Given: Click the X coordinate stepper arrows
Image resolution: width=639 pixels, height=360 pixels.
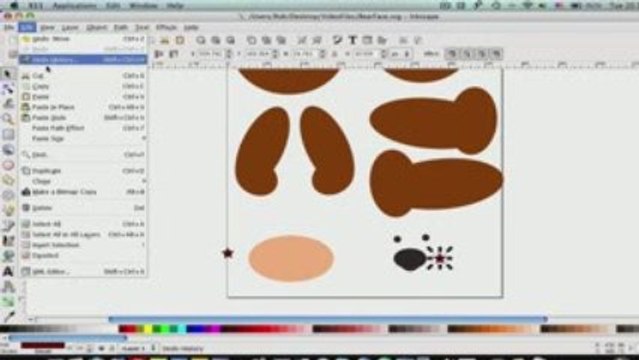Looking at the screenshot, I should [x=229, y=54].
